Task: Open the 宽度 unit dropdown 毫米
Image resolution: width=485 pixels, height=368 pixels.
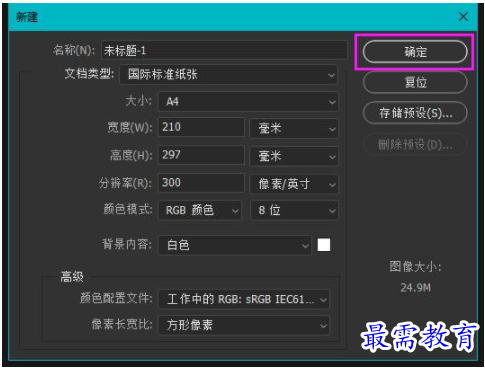Action: tap(294, 128)
